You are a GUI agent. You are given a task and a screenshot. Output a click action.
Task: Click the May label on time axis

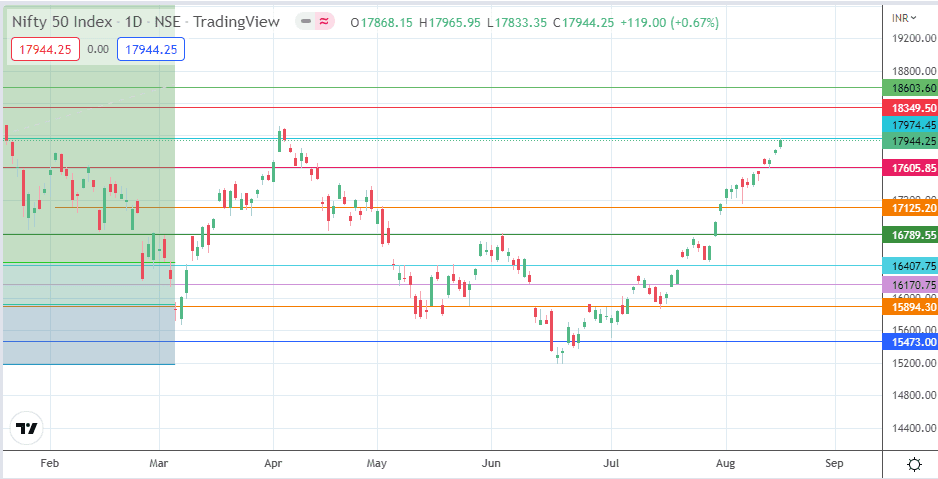377,463
